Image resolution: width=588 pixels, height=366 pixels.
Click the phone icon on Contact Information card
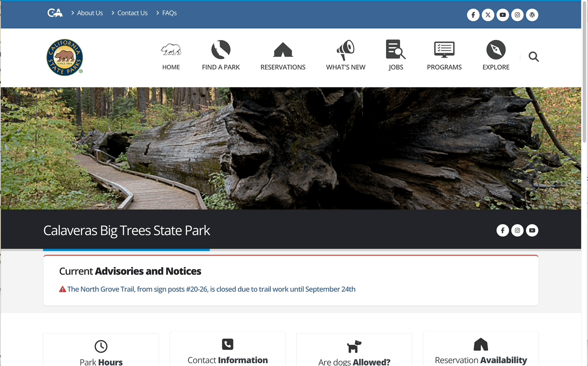pyautogui.click(x=227, y=345)
